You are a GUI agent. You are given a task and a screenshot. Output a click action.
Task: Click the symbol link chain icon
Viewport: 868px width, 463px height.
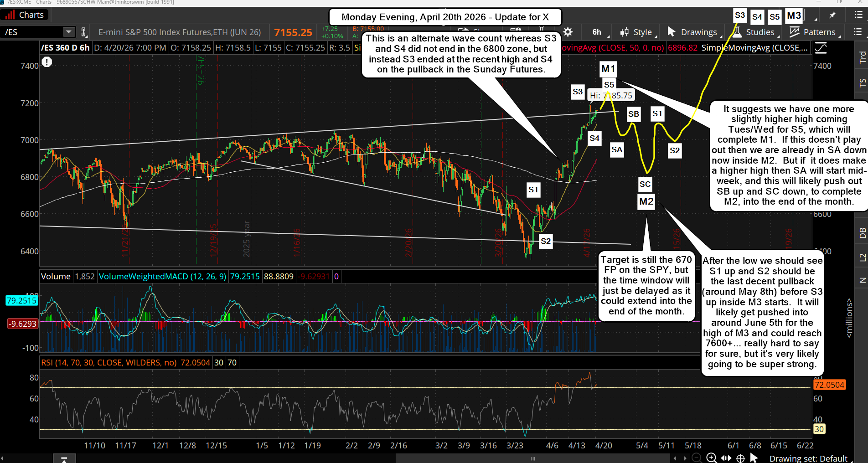[x=84, y=32]
